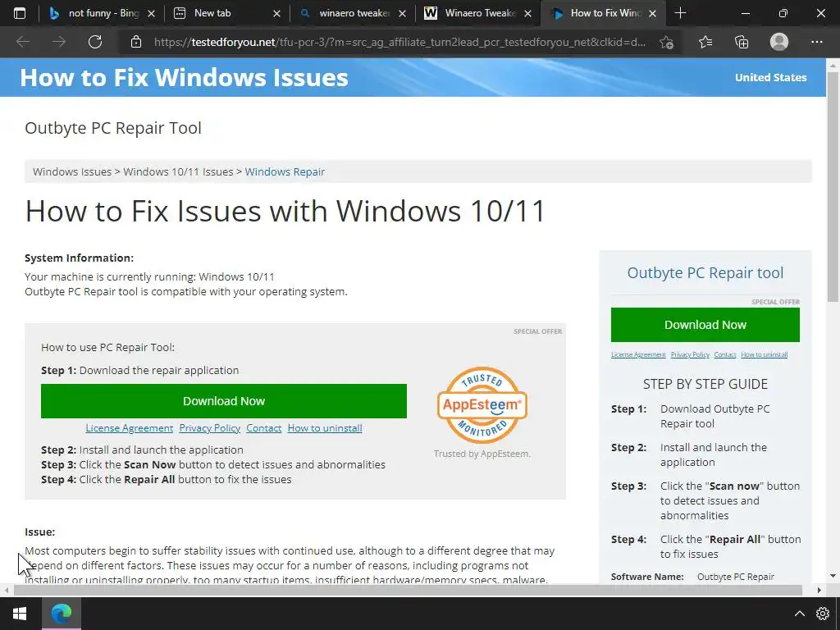Open sidebar Contact link
Screen dimensions: 840x630
725,354
